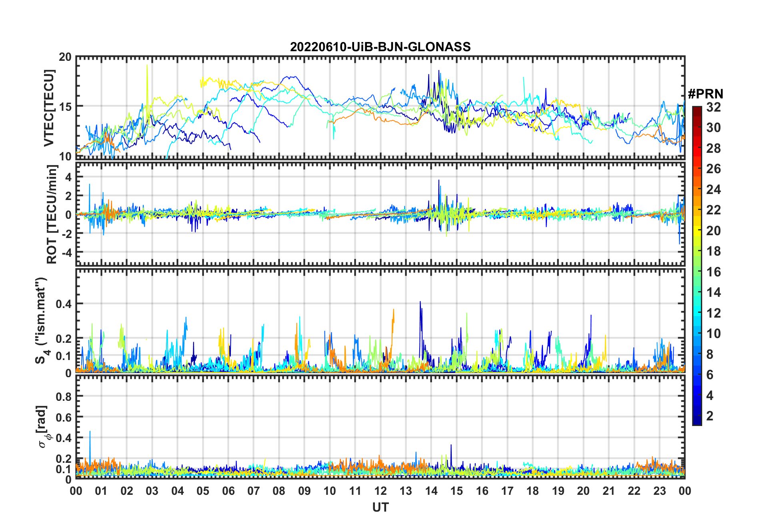This screenshot has height=532, width=761.
Task: Click x-axis tick label 06
Action: (x=228, y=491)
